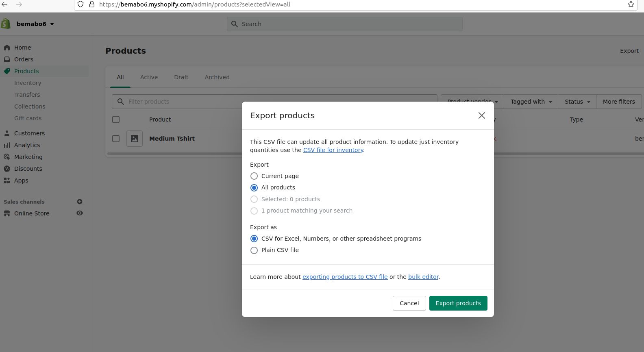Choose the Plain CSV file option

pyautogui.click(x=254, y=250)
